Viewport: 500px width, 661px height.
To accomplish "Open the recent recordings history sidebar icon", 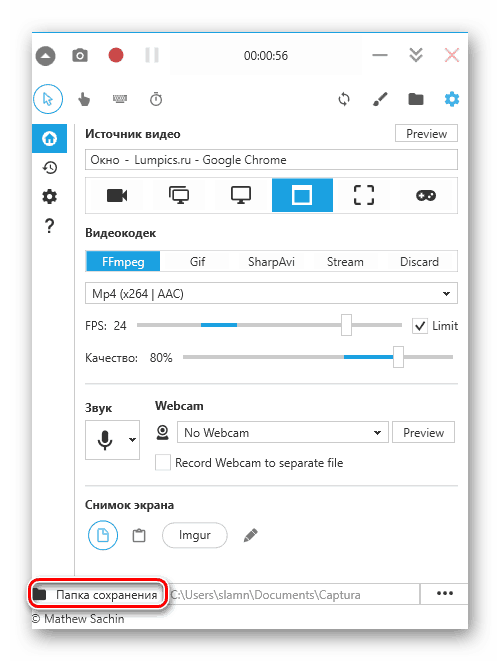I will click(x=49, y=168).
